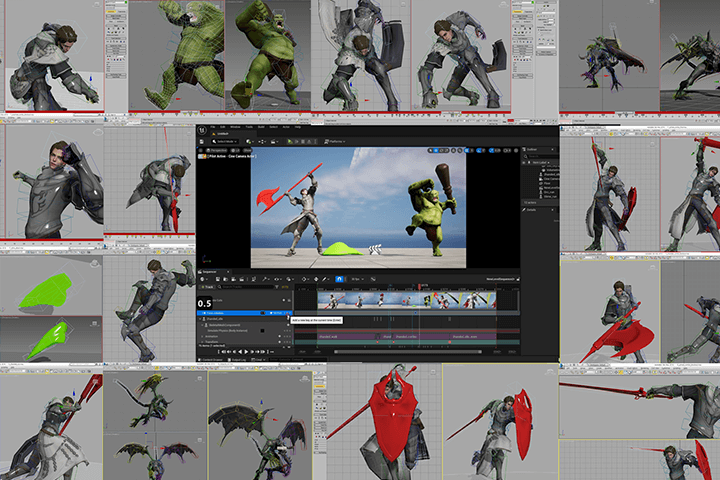The height and width of the screenshot is (480, 720).
Task: Open the Details panel tab
Action: click(539, 210)
